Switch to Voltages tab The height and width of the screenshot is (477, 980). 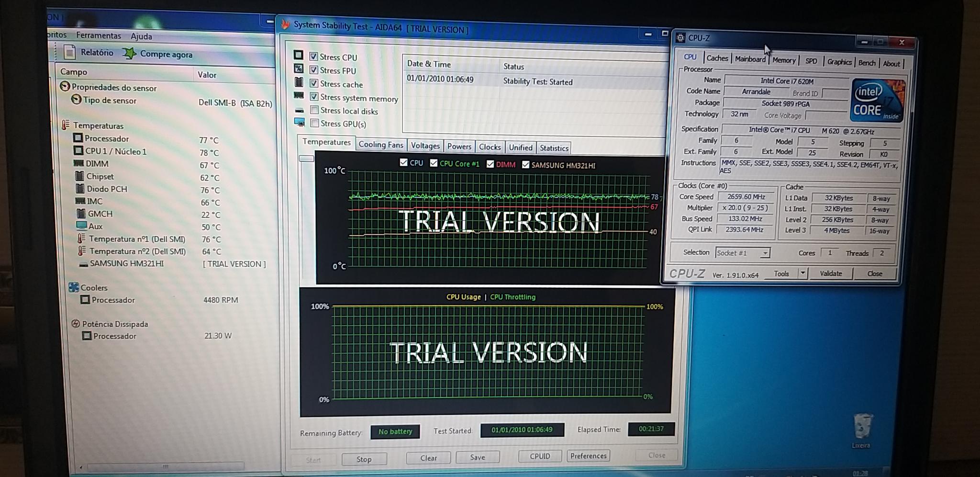pos(425,146)
